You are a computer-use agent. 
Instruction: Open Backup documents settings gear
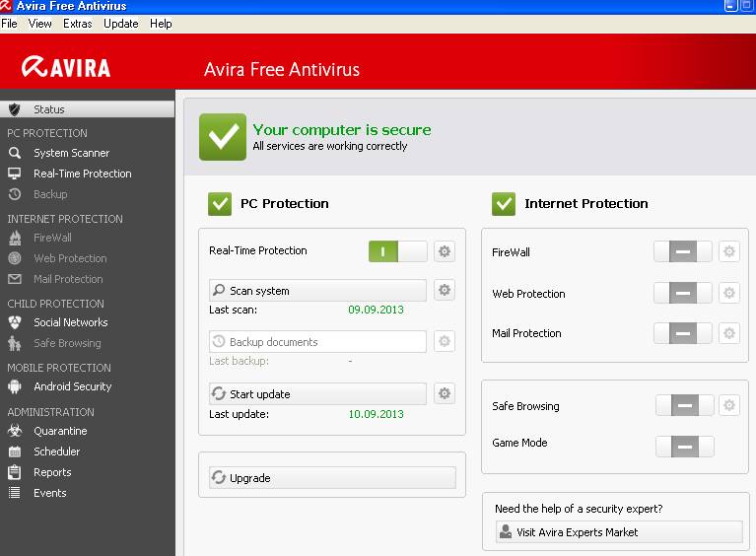[x=445, y=341]
